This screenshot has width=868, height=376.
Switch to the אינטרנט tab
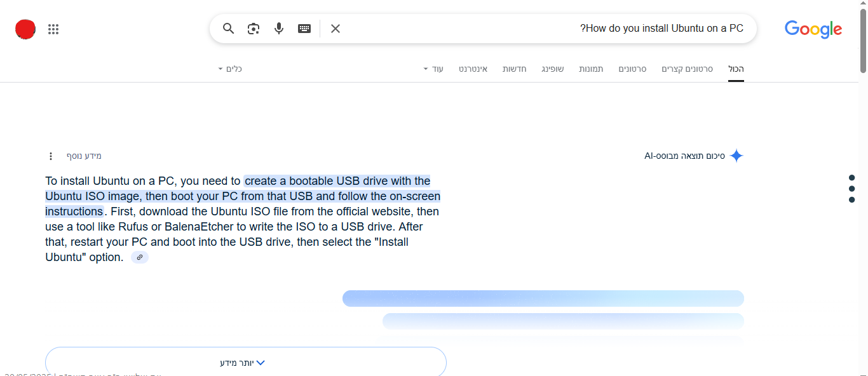(x=473, y=69)
